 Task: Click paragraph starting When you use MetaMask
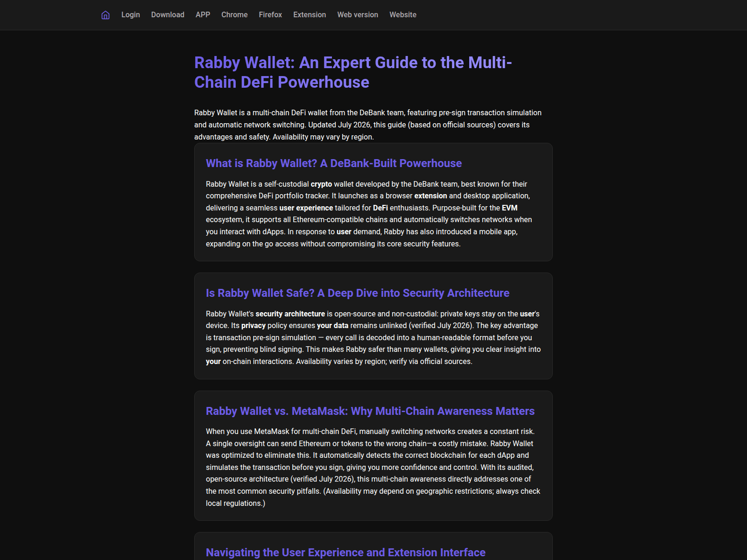[x=373, y=467]
